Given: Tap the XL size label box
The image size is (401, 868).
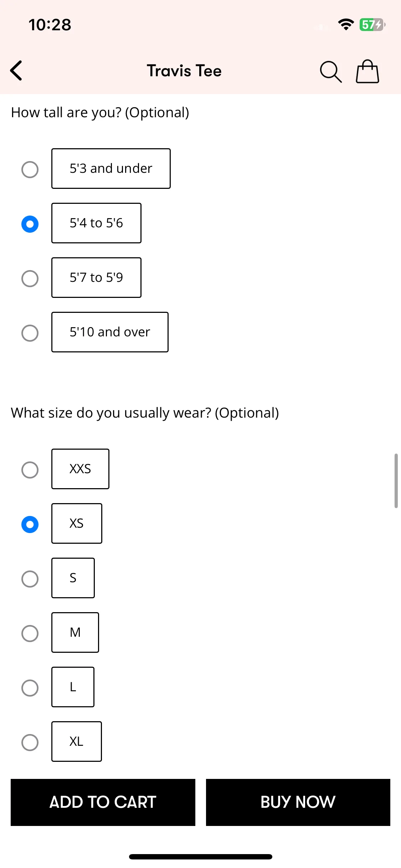Looking at the screenshot, I should pyautogui.click(x=77, y=742).
